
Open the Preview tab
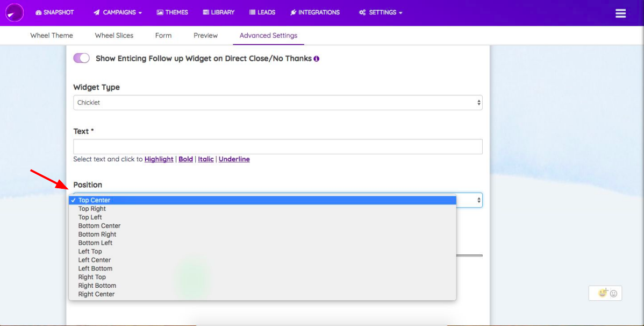coord(205,36)
